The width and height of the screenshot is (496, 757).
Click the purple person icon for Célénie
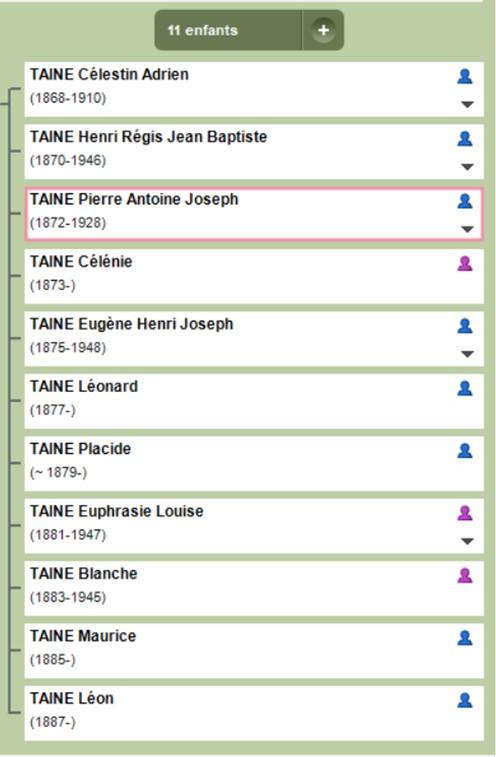[x=465, y=264]
